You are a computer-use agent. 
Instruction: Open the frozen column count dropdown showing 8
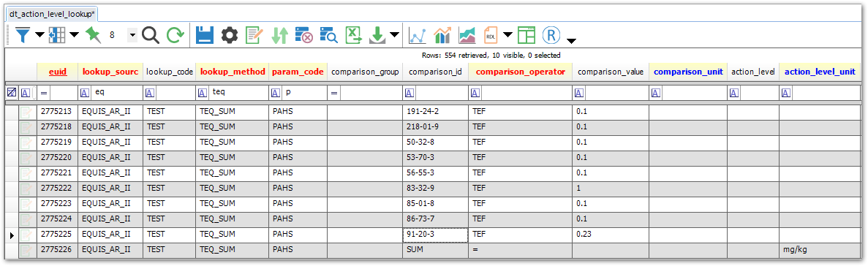(132, 35)
